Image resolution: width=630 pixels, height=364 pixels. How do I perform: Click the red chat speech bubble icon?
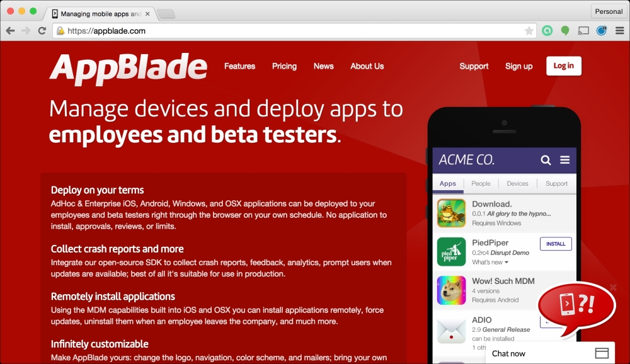(x=576, y=308)
